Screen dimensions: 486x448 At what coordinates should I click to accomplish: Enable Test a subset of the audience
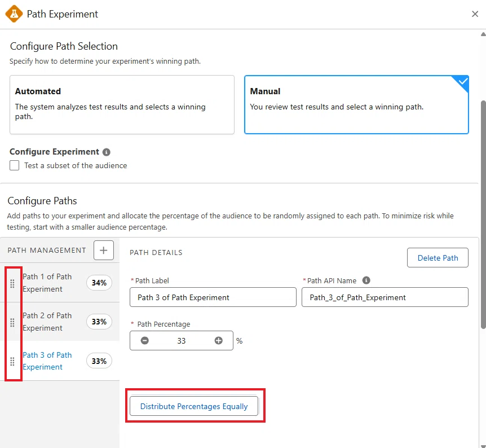14,165
